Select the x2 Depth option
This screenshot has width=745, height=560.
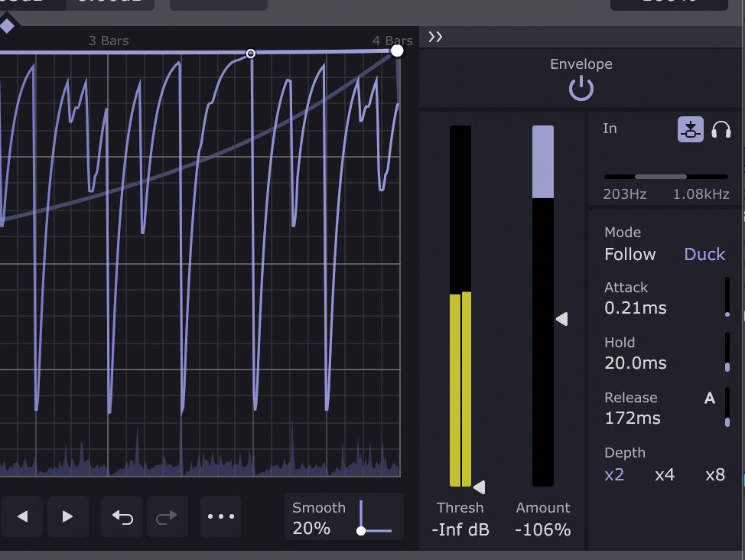point(614,474)
